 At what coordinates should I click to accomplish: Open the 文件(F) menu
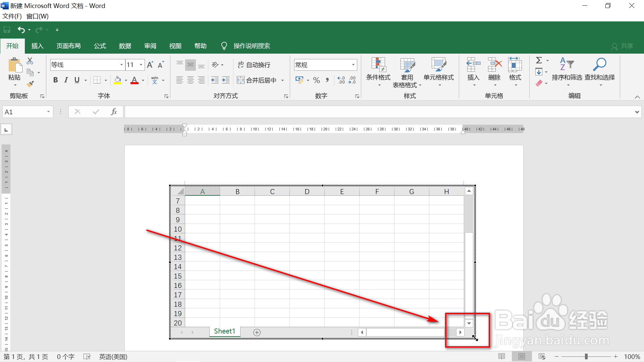coord(12,16)
